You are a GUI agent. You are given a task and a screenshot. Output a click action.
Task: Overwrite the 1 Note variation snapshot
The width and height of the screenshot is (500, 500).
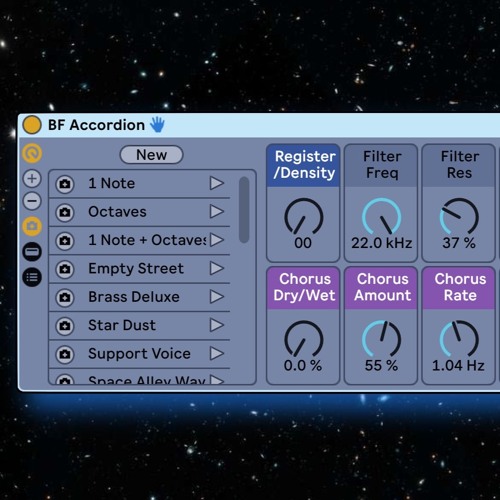click(65, 184)
